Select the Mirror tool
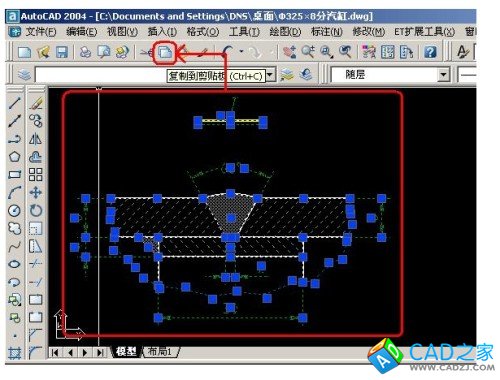 coord(35,139)
